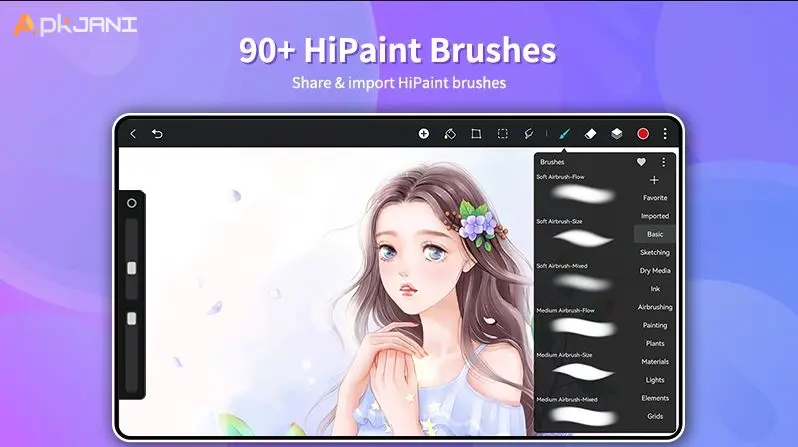Click the Transform crop tool icon

(x=476, y=134)
